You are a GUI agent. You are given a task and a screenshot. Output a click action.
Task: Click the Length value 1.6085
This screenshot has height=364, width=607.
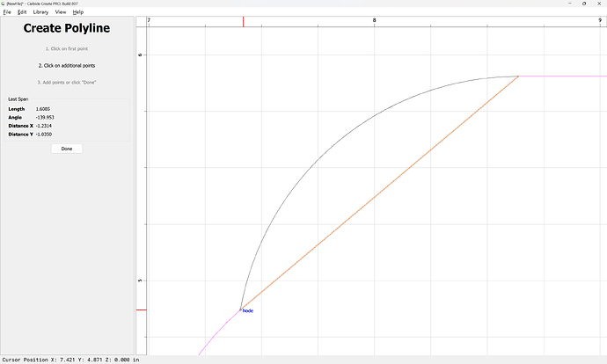pyautogui.click(x=43, y=109)
